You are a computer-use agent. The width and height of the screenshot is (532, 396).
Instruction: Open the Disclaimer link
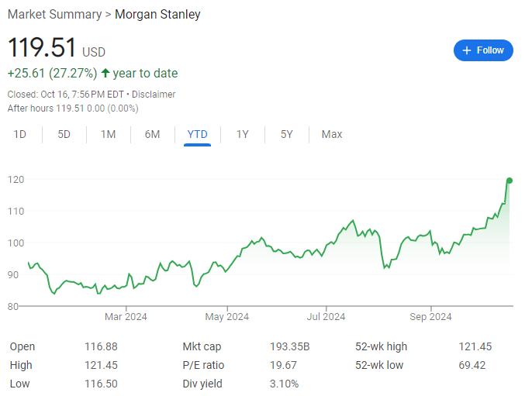click(154, 95)
